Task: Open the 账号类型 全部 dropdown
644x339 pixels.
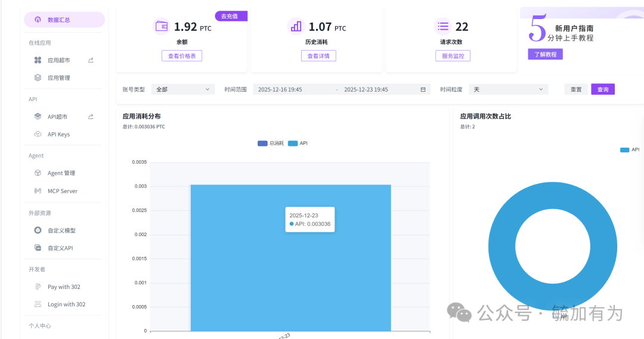Action: click(183, 89)
